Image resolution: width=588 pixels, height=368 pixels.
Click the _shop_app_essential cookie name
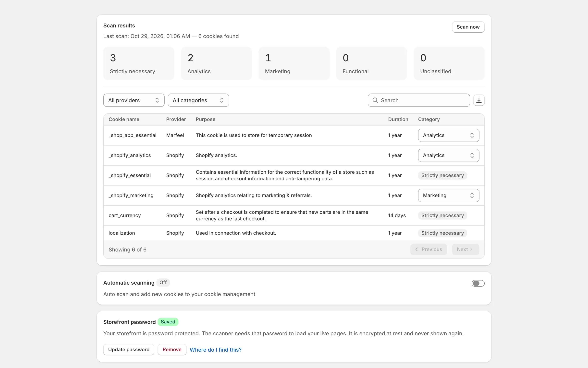tap(132, 135)
